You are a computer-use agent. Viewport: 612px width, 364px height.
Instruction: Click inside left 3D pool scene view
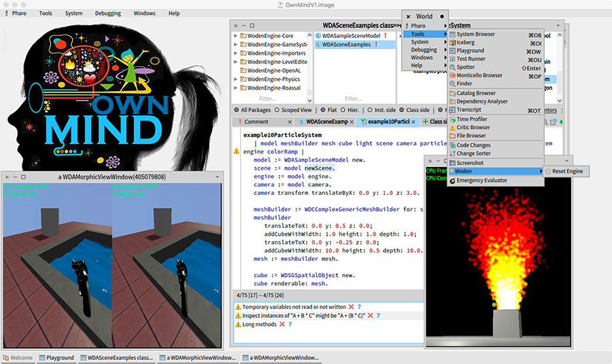click(x=57, y=265)
